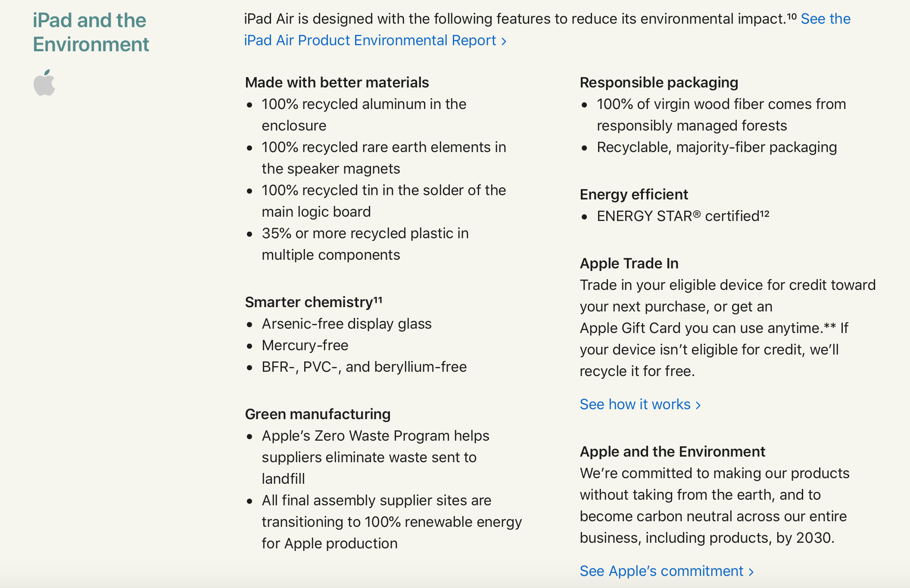Click footnote 10 after environmental impact
The image size is (910, 588).
pyautogui.click(x=792, y=16)
